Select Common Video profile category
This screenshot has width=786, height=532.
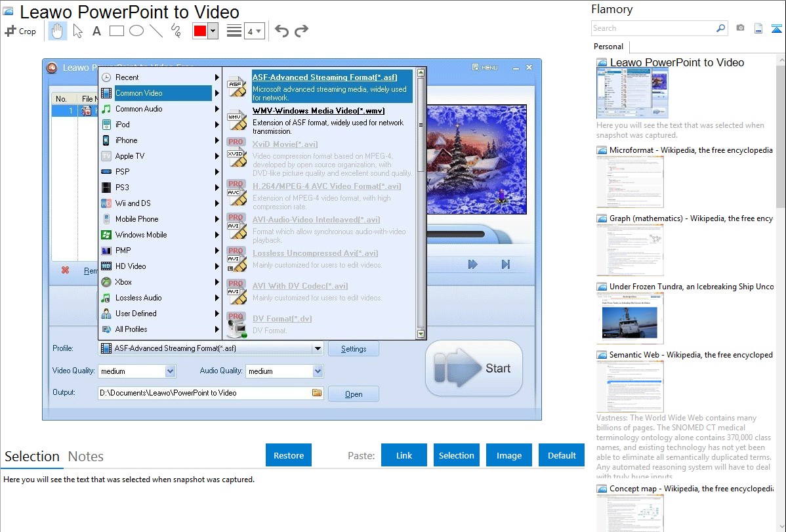160,92
